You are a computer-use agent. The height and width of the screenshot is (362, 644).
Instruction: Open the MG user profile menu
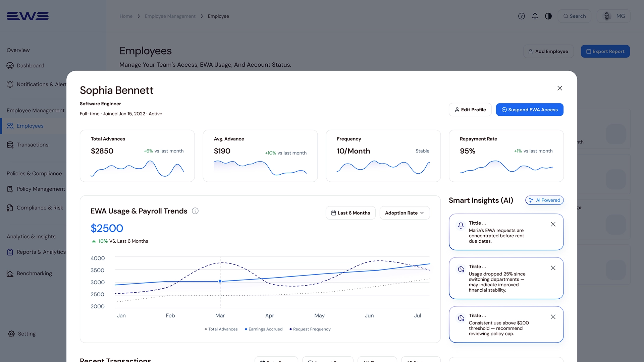pyautogui.click(x=613, y=16)
